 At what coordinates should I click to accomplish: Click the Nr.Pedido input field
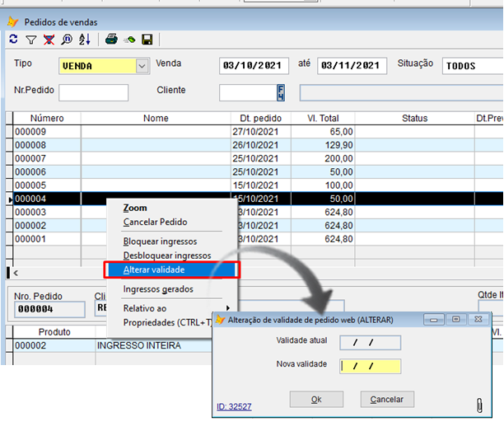[93, 92]
